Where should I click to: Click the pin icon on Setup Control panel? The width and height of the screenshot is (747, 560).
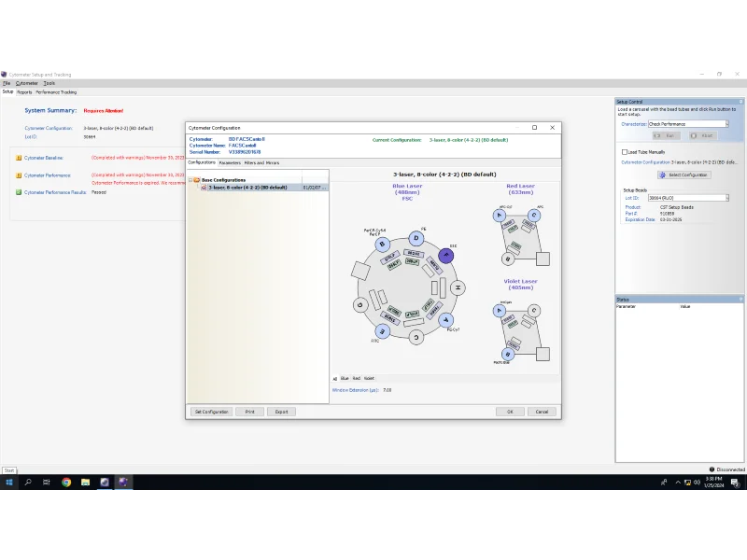[x=740, y=102]
